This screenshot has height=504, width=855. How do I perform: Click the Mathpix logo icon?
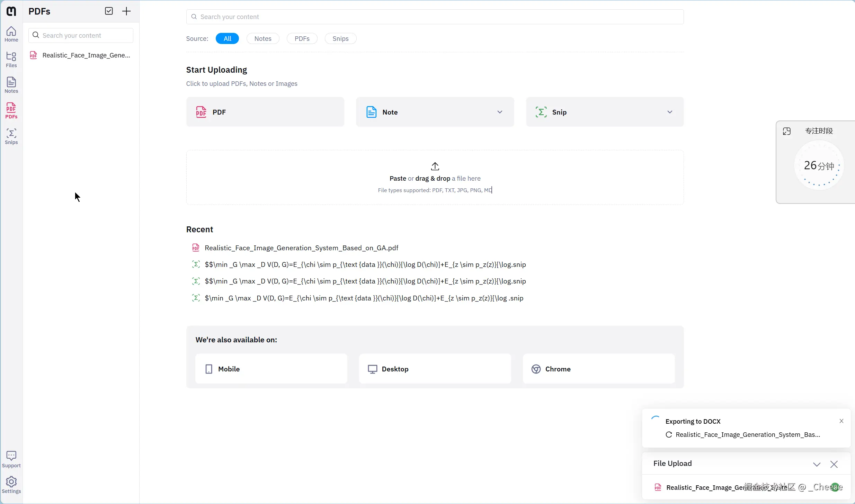(x=11, y=11)
